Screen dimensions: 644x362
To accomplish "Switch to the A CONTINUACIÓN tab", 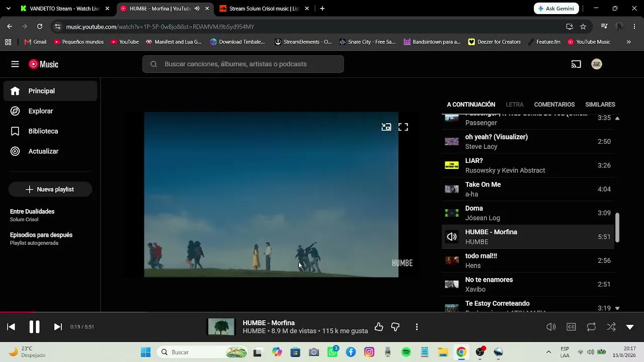I will coord(471,105).
